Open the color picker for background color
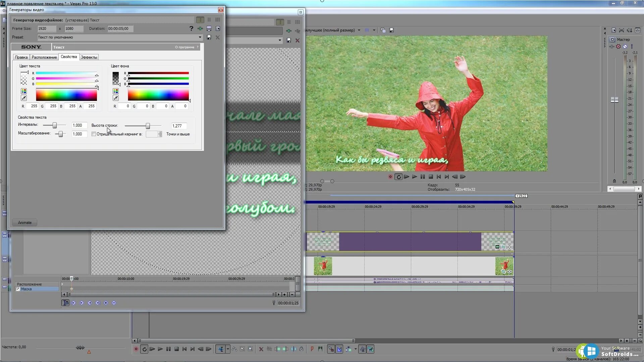This screenshot has width=644, height=362. (x=116, y=91)
